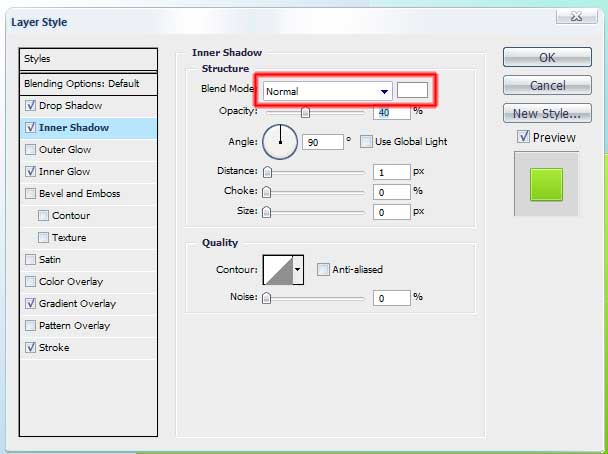The width and height of the screenshot is (608, 454).
Task: Disable the Drop Shadow checkbox
Action: 30,106
